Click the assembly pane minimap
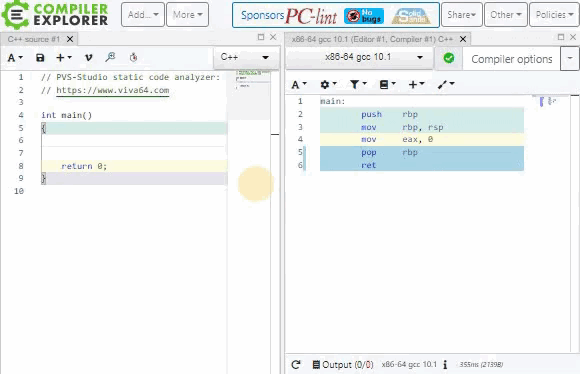 549,101
